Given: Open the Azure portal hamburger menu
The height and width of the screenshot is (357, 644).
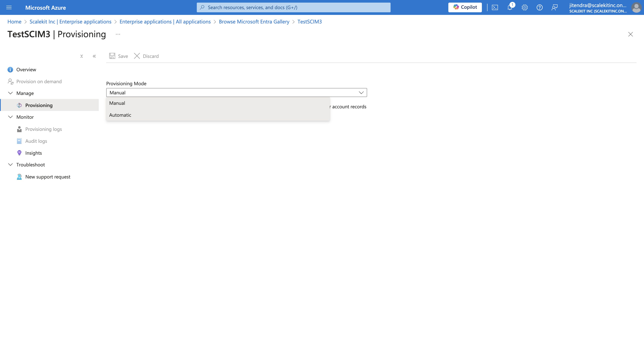Looking at the screenshot, I should pyautogui.click(x=9, y=7).
